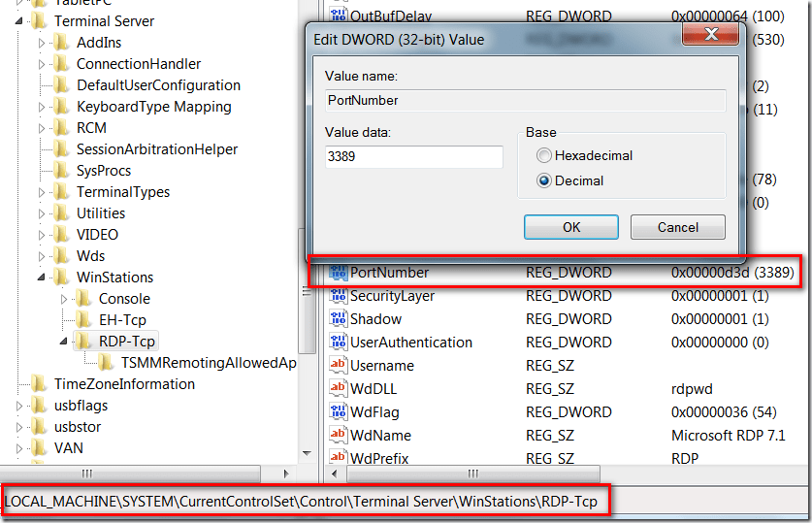Cancel the Edit DWORD dialog

pos(677,227)
